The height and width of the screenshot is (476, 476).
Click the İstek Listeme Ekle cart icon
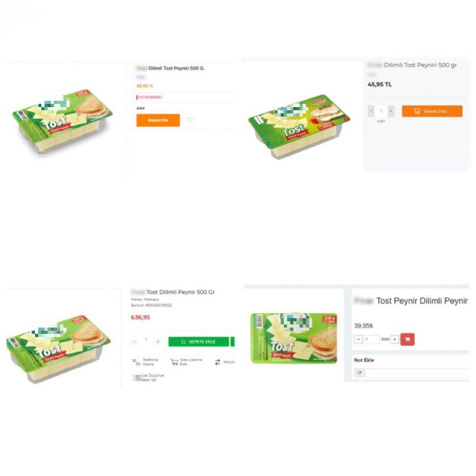[174, 362]
